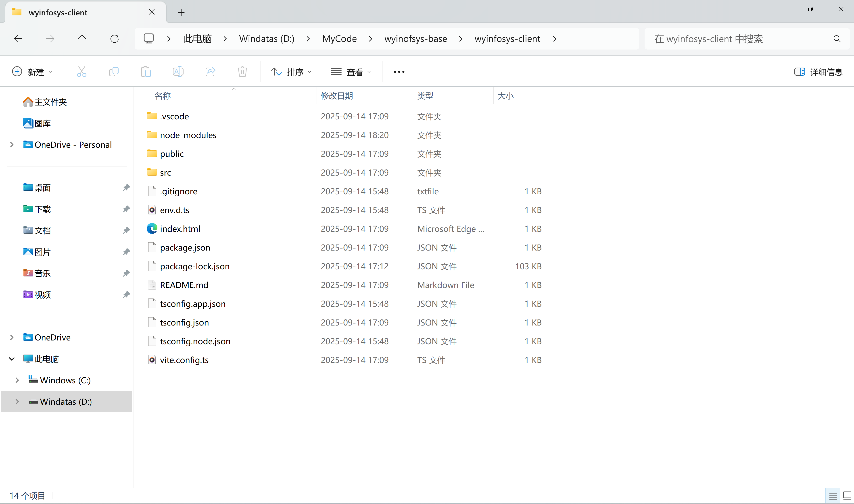Screen dimensions: 854x504
Task: Click the Refresh button beside navigation arrows
Action: (115, 39)
